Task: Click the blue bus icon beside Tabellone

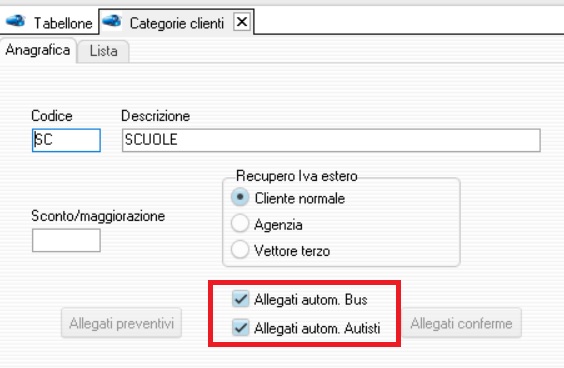Action: [15, 21]
